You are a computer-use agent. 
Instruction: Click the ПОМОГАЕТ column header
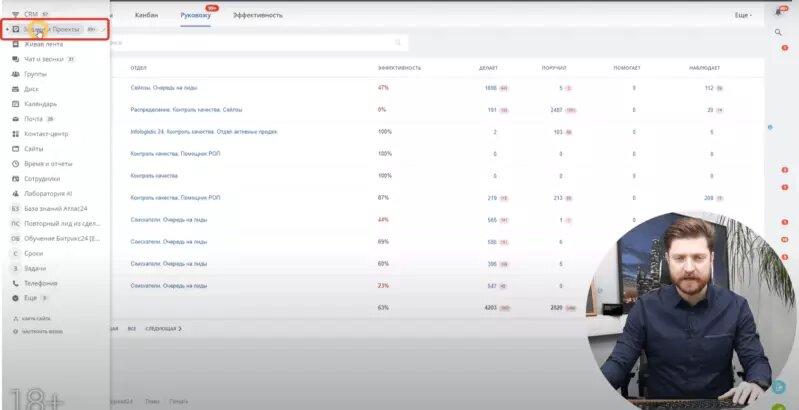coord(627,68)
